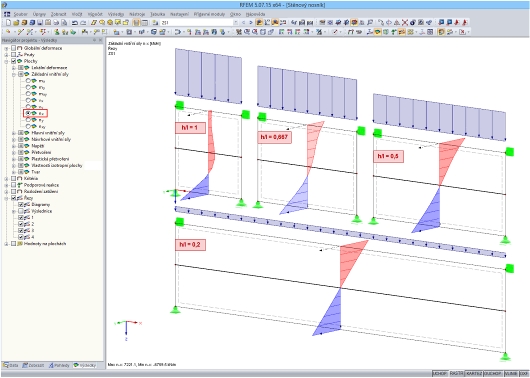Close the navigator panel

[x=100, y=40]
